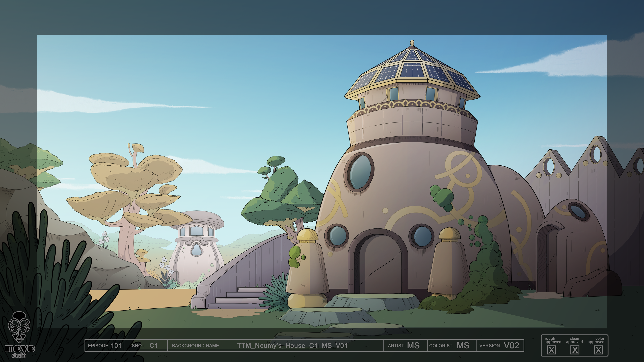Click the golden finial atop the roof
The width and height of the screenshot is (644, 362).
pyautogui.click(x=412, y=43)
